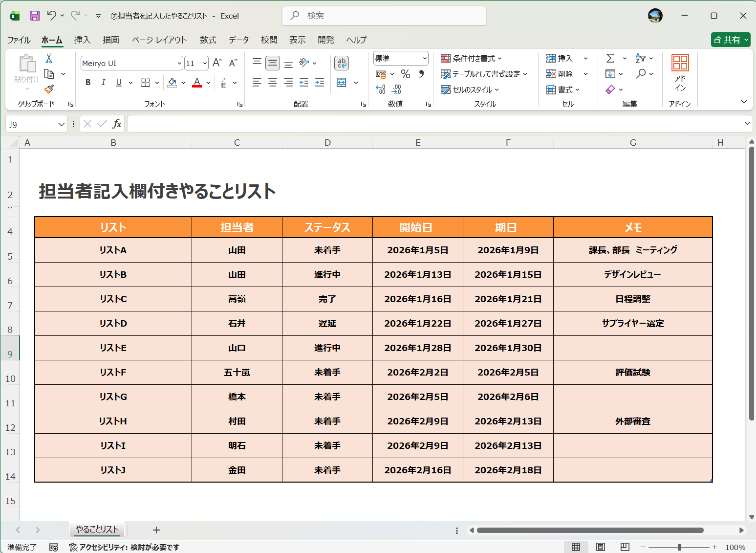
Task: Click the パーセント スタイル icon
Action: coord(405,74)
